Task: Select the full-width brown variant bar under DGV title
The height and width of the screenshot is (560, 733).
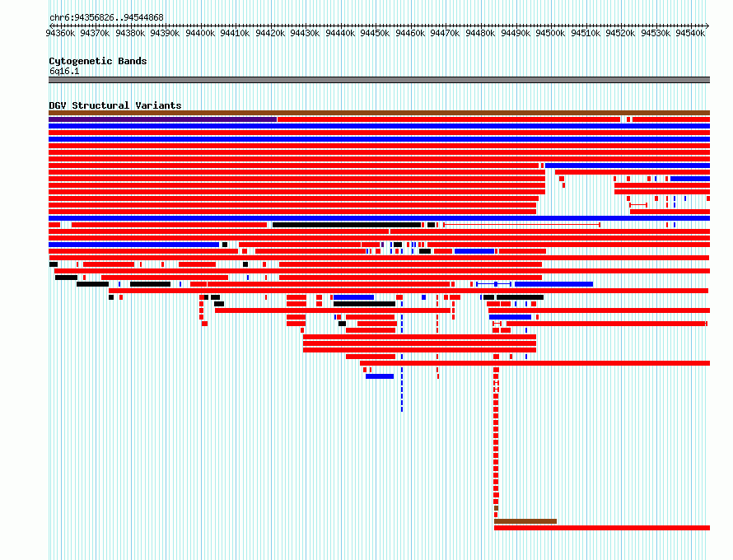Action: [379, 113]
